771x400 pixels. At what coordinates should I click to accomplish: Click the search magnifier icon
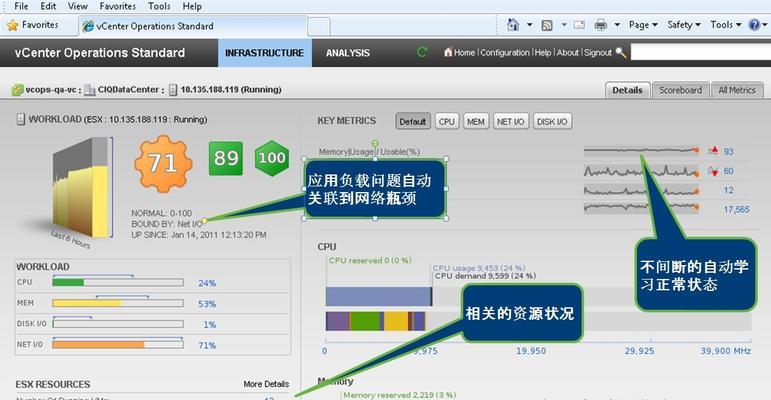[x=621, y=52]
